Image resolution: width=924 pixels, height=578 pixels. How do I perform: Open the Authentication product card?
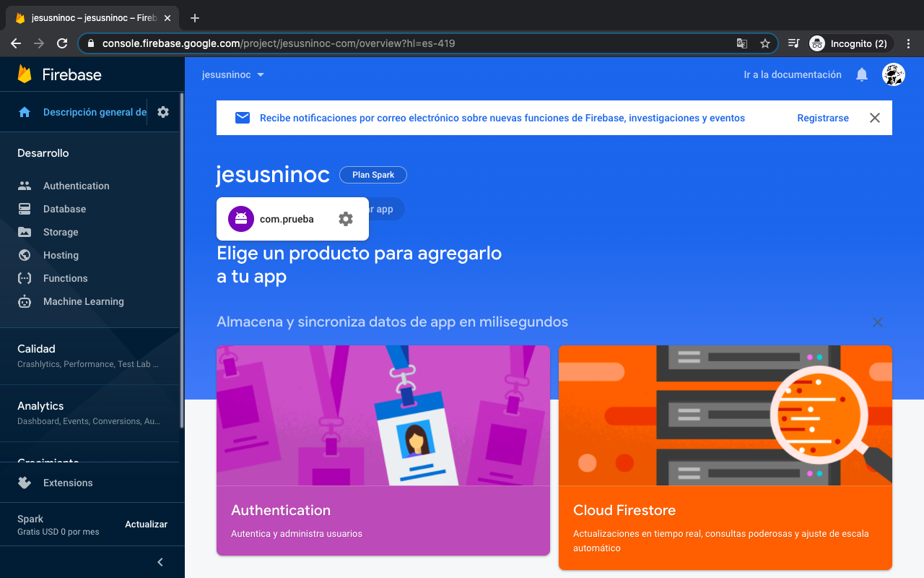[x=383, y=450]
